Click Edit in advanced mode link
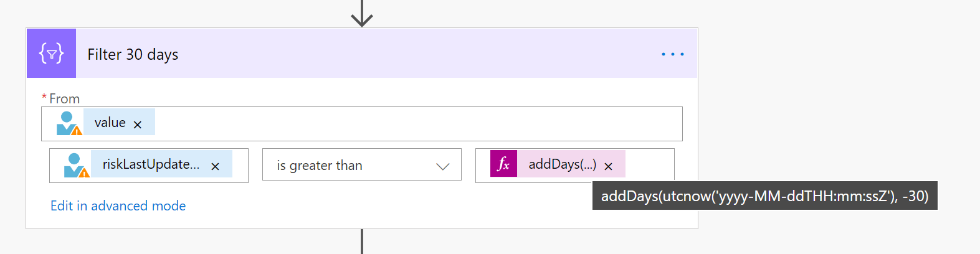This screenshot has height=254, width=980. [x=118, y=205]
